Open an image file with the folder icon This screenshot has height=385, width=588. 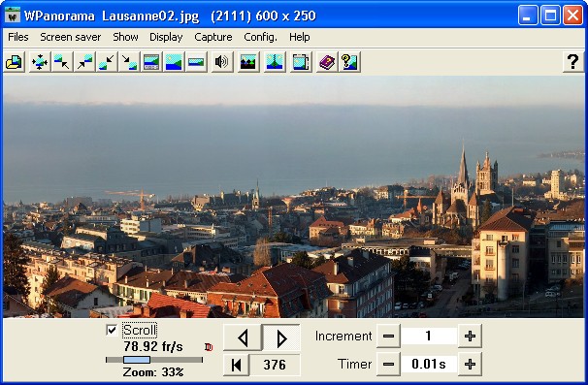point(15,62)
